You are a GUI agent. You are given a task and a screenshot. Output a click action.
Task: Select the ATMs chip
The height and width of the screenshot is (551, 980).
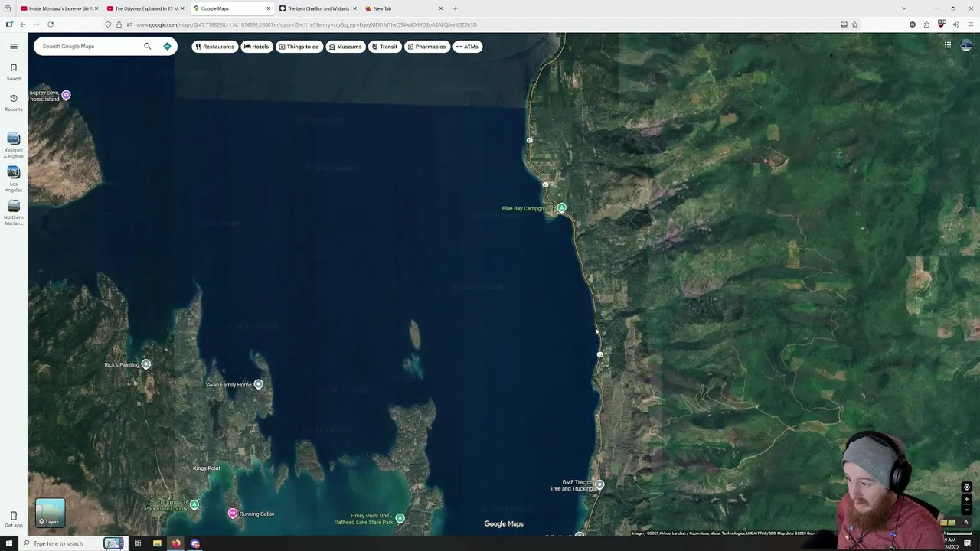466,47
